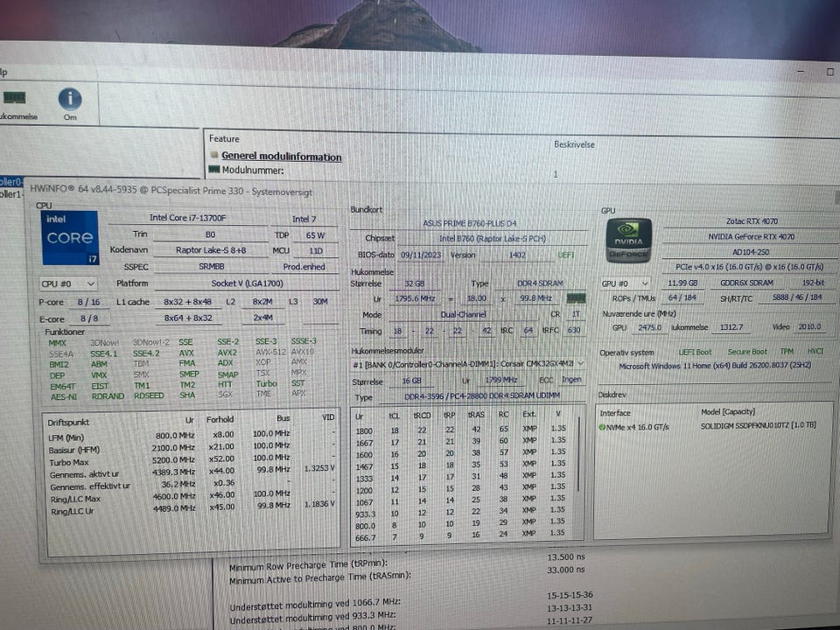The width and height of the screenshot is (840, 630).
Task: Click the AVX2 feature flag
Action: pyautogui.click(x=227, y=353)
